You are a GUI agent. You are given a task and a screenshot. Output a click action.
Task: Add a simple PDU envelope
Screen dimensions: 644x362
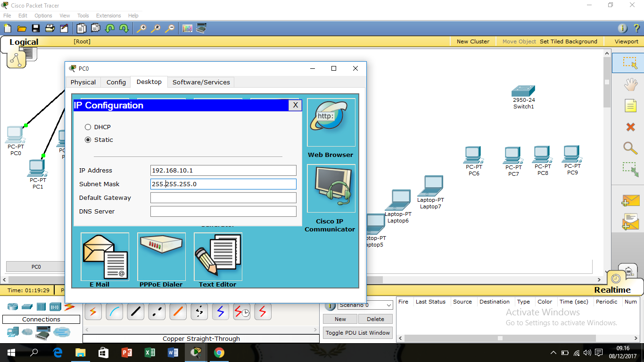tap(630, 200)
